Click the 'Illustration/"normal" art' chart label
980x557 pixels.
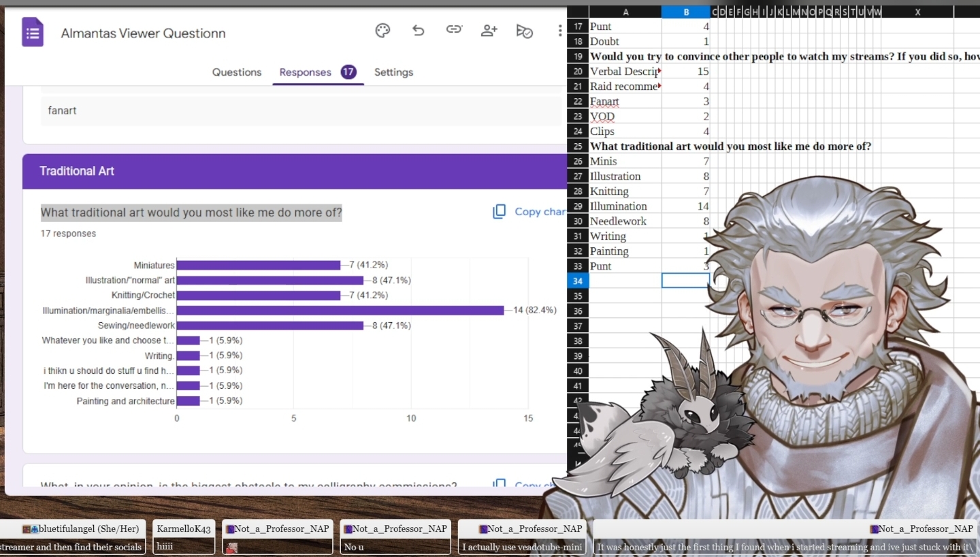(130, 281)
